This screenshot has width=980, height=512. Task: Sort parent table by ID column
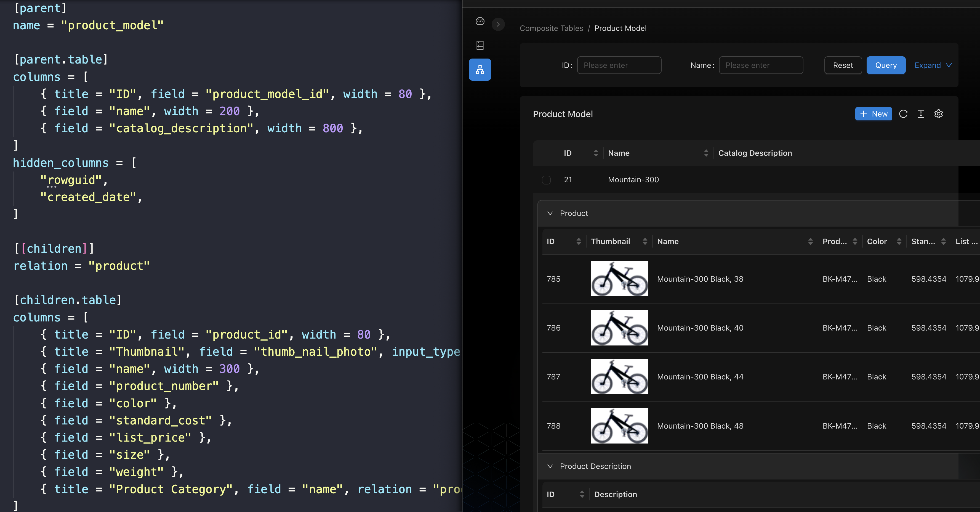(x=595, y=153)
